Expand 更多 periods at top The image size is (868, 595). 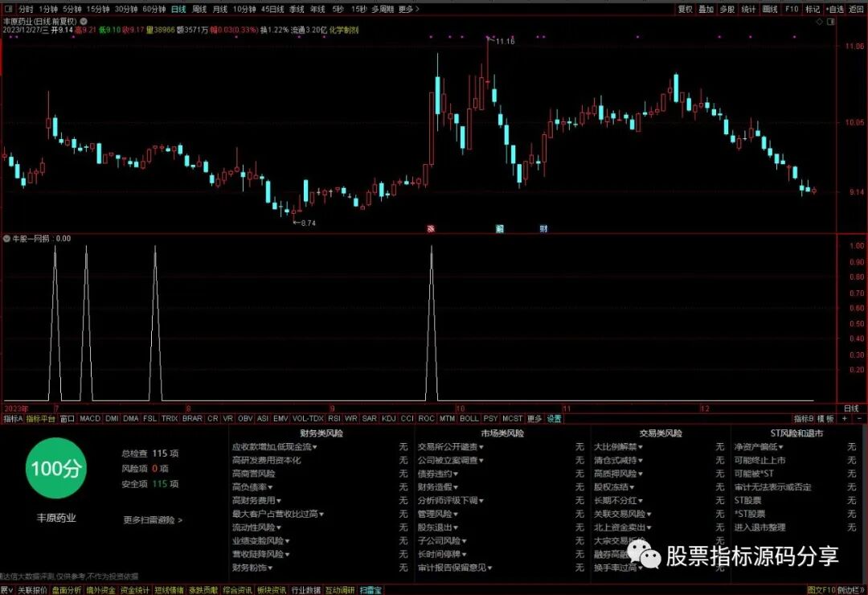pyautogui.click(x=408, y=10)
